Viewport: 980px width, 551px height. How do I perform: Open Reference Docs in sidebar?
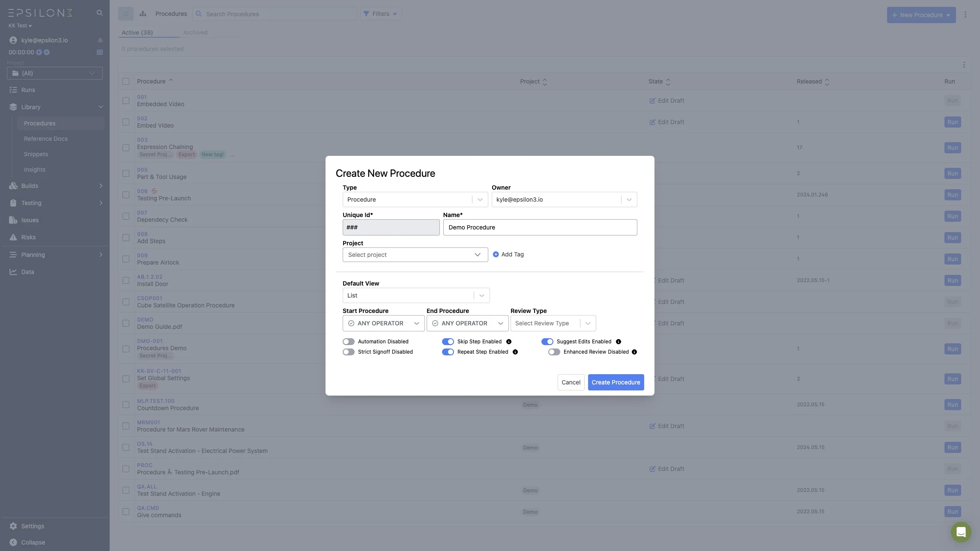46,139
